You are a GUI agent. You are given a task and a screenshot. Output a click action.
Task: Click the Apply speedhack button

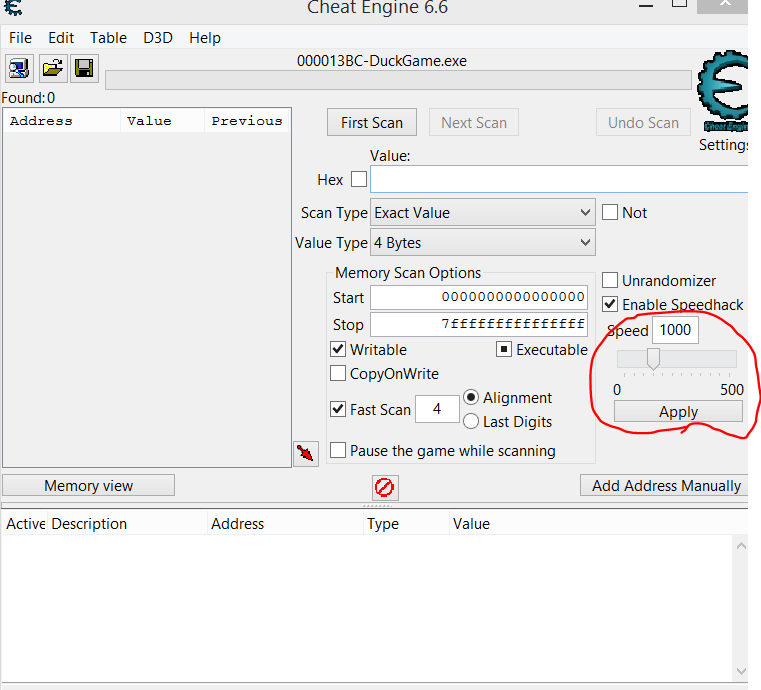pyautogui.click(x=678, y=412)
